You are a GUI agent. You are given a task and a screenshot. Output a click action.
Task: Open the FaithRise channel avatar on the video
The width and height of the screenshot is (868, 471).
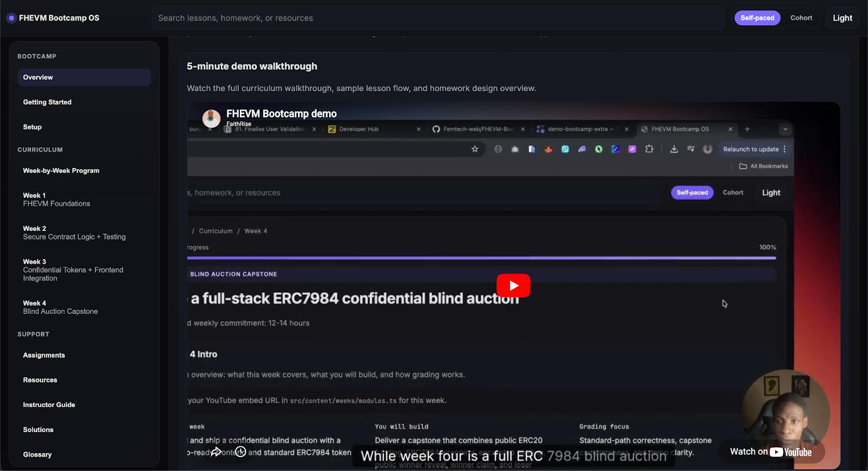tap(211, 118)
